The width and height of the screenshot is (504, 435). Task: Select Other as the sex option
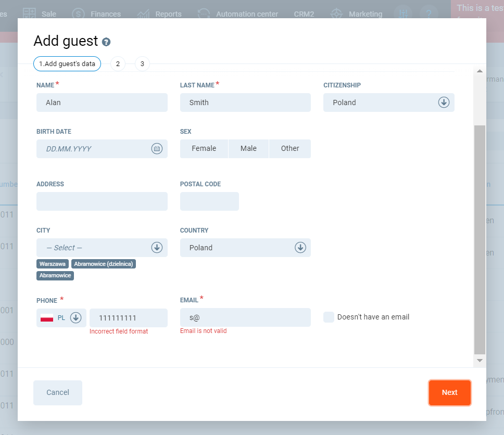point(290,149)
